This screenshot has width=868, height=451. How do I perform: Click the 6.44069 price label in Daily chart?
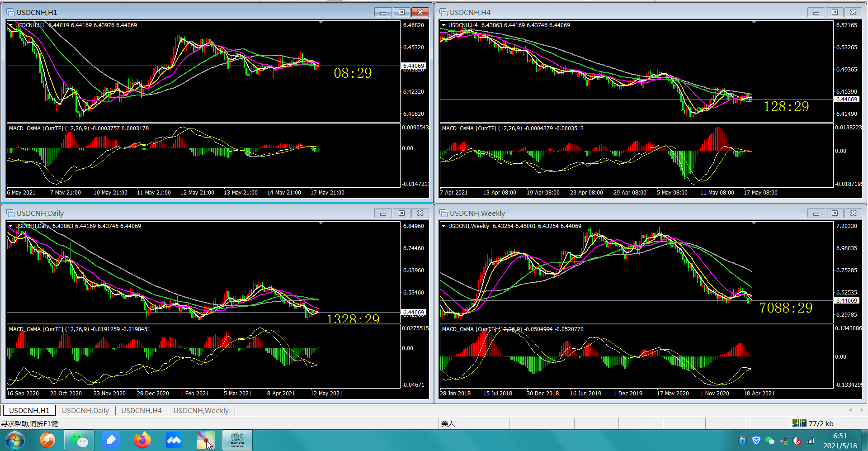(414, 313)
